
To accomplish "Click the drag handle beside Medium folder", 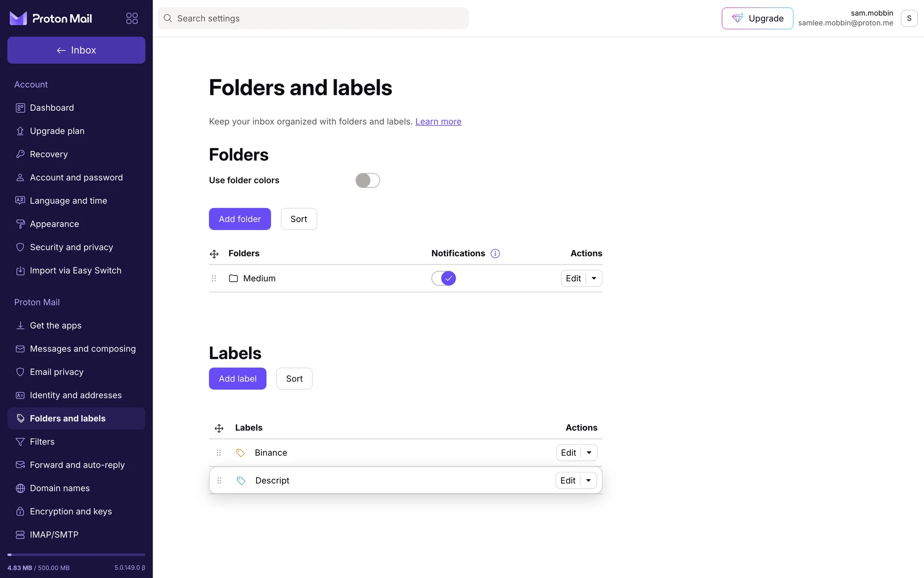I will click(x=214, y=278).
